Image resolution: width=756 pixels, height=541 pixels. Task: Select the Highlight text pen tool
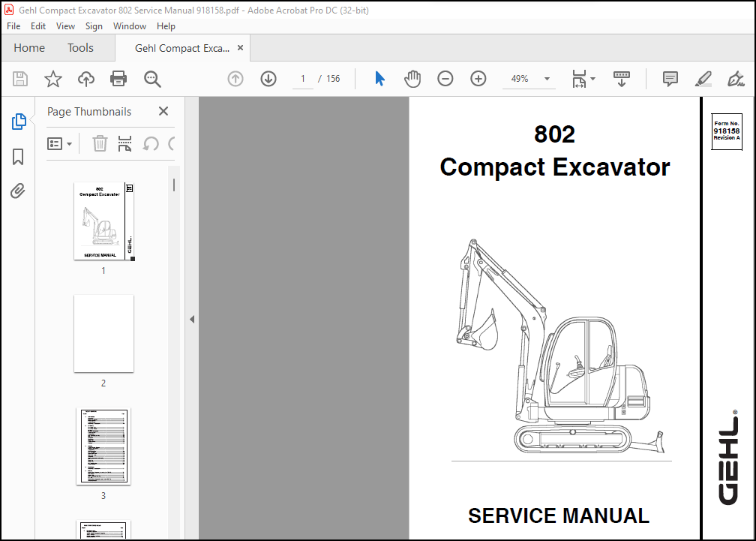[x=703, y=79]
